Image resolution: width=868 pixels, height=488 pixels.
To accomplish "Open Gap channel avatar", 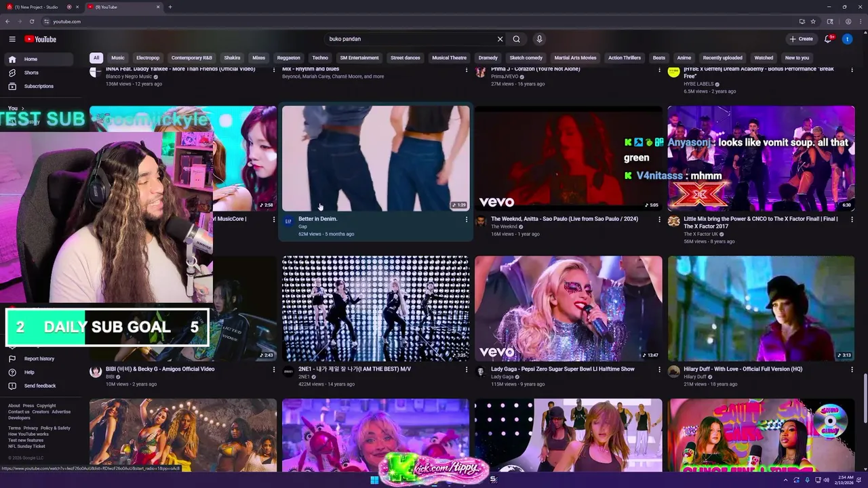I will point(288,222).
